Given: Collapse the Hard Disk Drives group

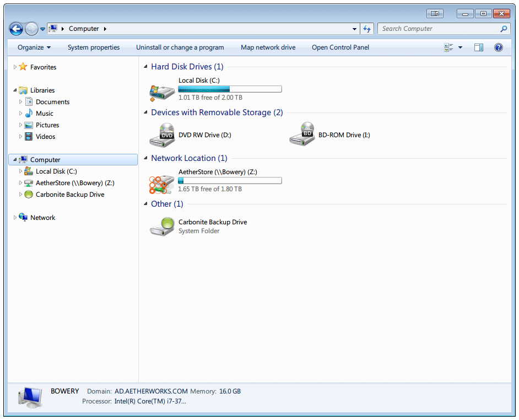Looking at the screenshot, I should (145, 67).
